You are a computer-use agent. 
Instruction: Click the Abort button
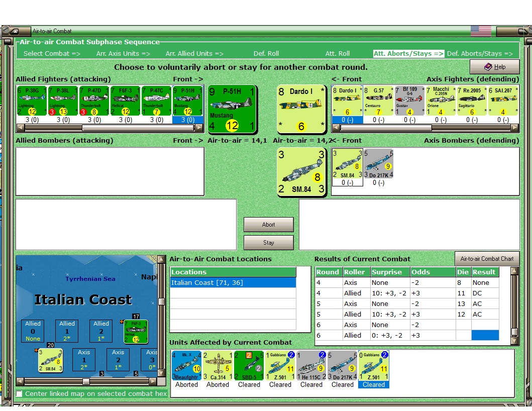[268, 224]
